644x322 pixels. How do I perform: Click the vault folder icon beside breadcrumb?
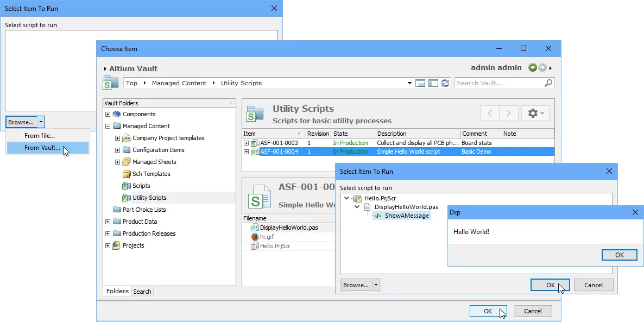click(x=110, y=83)
